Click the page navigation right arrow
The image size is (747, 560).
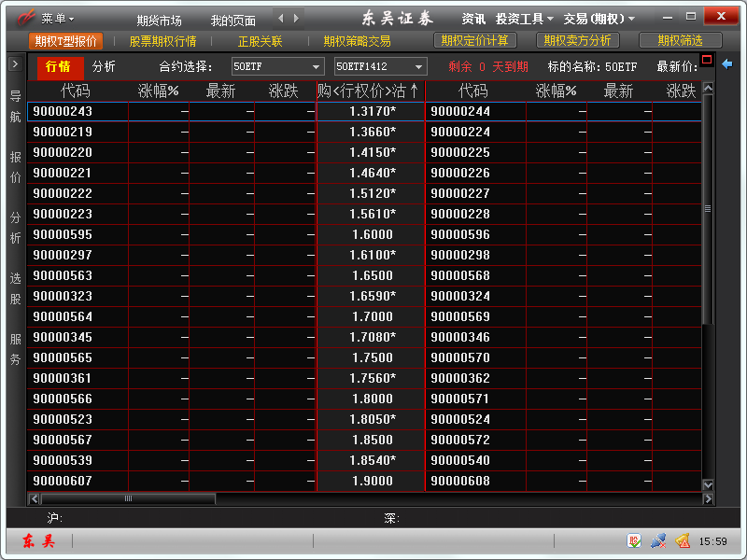pos(296,18)
